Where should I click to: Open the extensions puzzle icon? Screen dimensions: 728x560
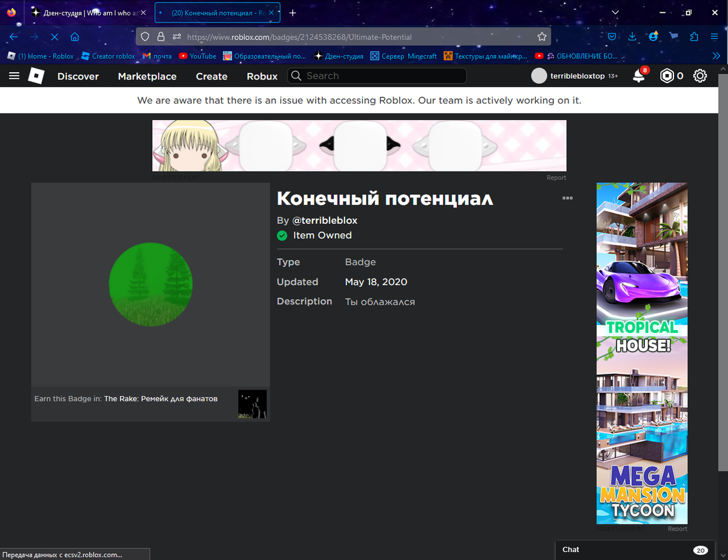694,37
